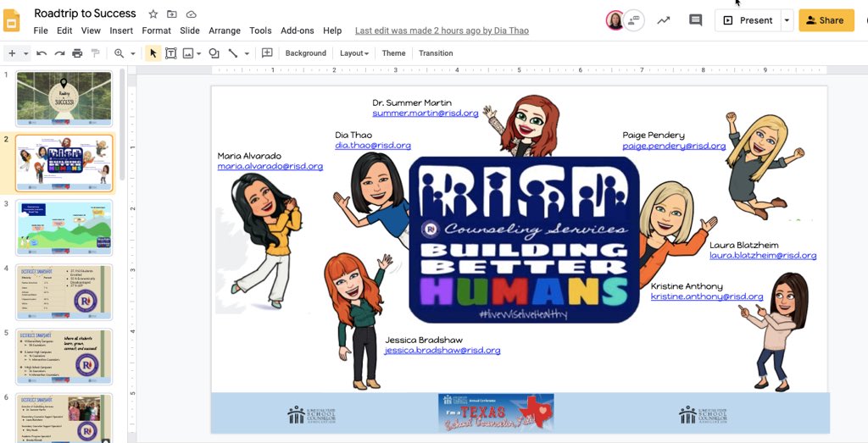
Task: Open the collaborator chat icon
Action: point(634,20)
